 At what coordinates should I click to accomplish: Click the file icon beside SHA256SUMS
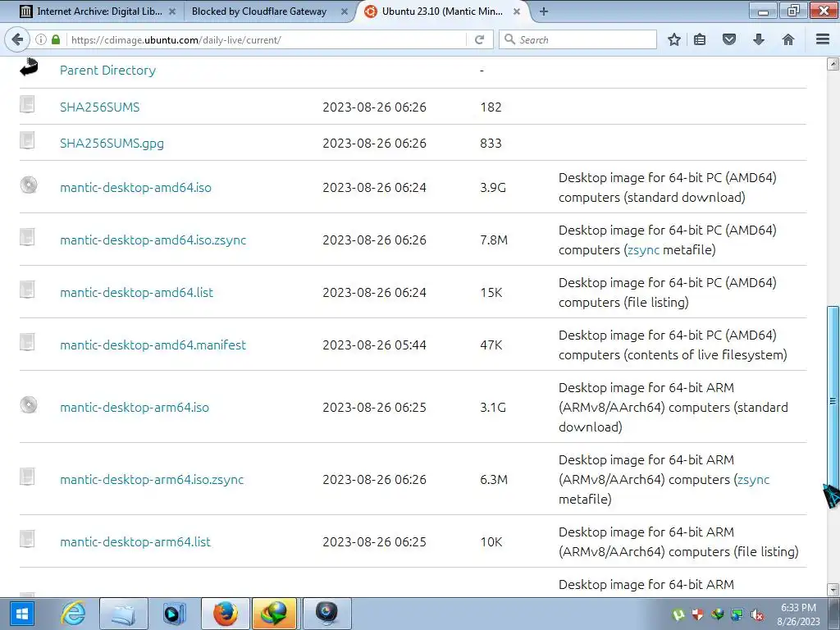27,104
